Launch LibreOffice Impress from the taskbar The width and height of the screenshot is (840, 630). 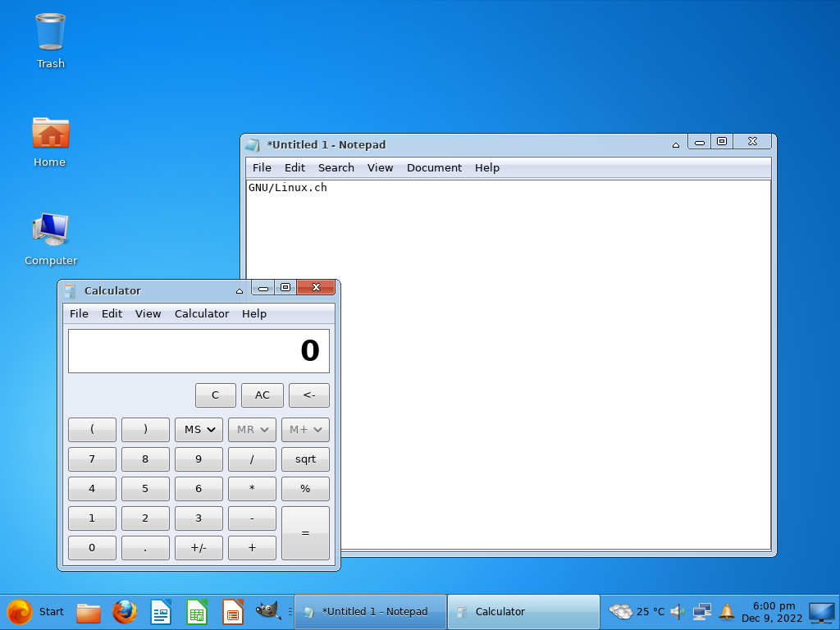232,612
